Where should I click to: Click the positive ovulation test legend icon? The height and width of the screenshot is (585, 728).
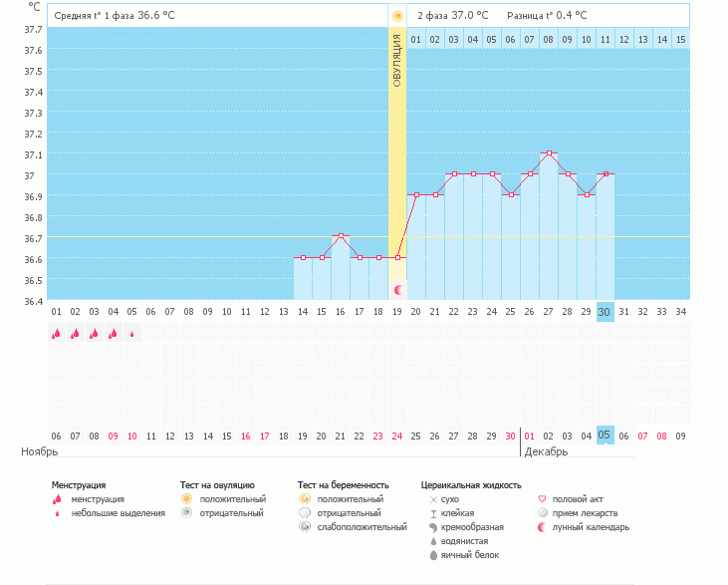[186, 498]
